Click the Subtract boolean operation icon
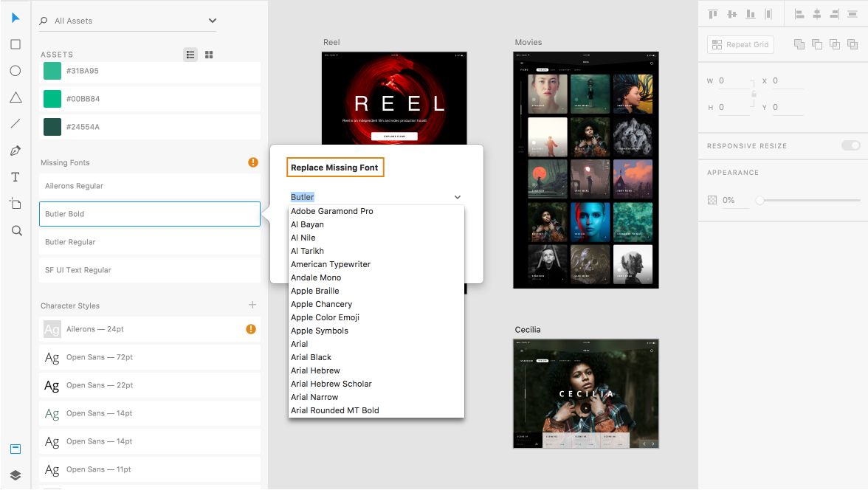Screen dimensions: 868x490 click(817, 44)
